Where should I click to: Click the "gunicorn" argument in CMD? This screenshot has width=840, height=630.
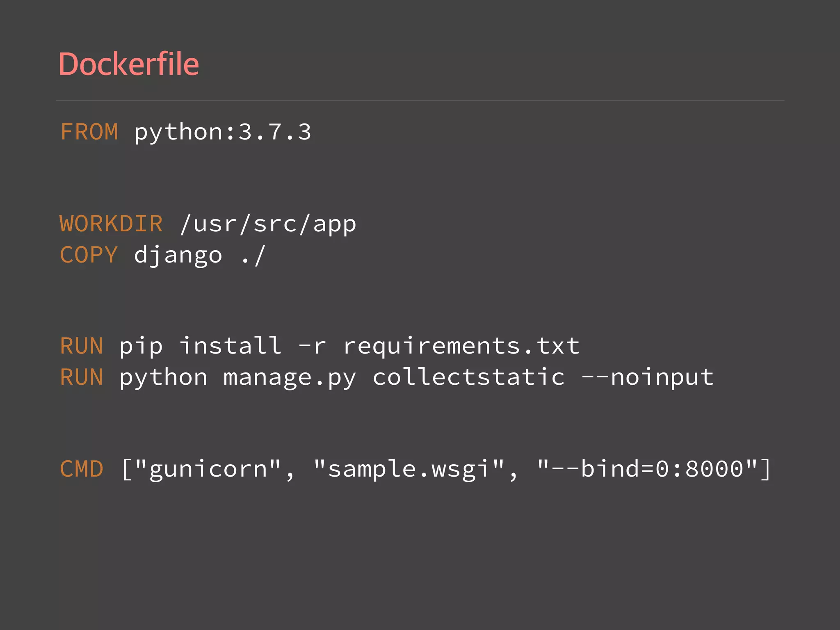click(208, 470)
